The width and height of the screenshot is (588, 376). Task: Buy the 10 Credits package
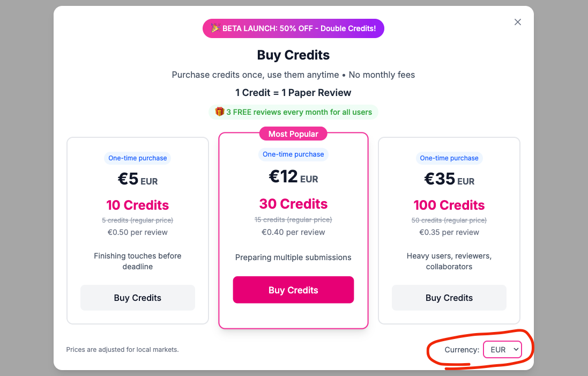coord(138,298)
